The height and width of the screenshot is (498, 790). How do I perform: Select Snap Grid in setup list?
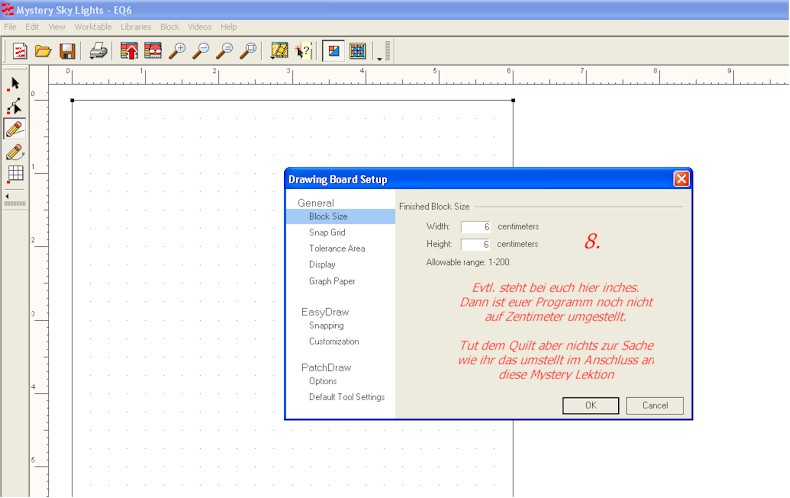click(x=327, y=232)
